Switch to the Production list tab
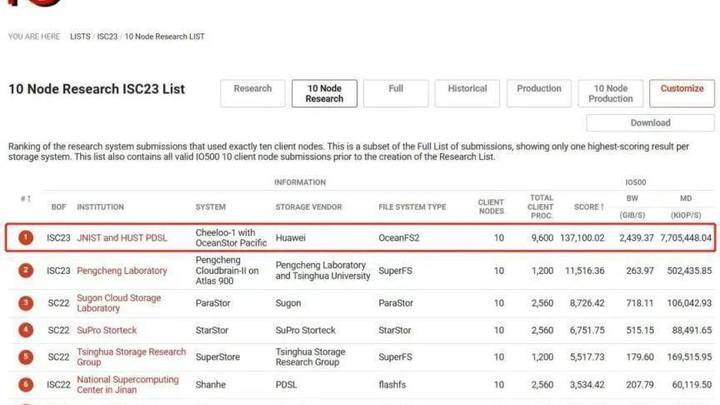The image size is (720, 405). coord(539,93)
